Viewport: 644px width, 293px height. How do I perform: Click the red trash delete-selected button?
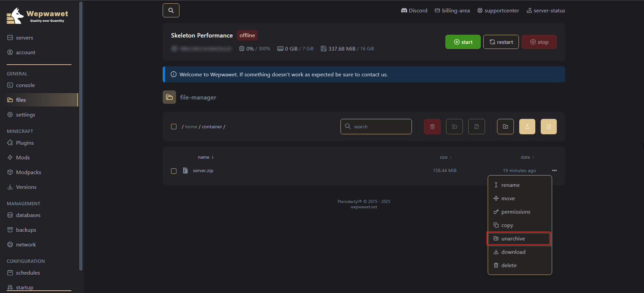point(432,127)
